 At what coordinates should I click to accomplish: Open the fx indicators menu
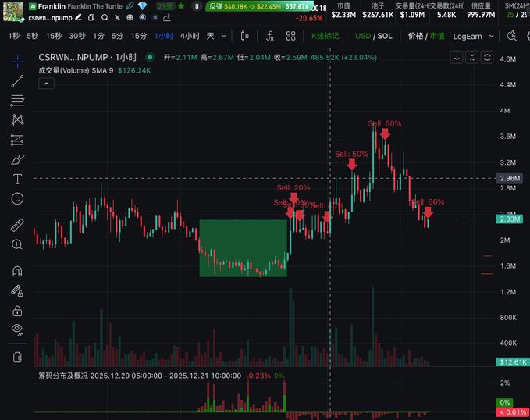coord(270,36)
